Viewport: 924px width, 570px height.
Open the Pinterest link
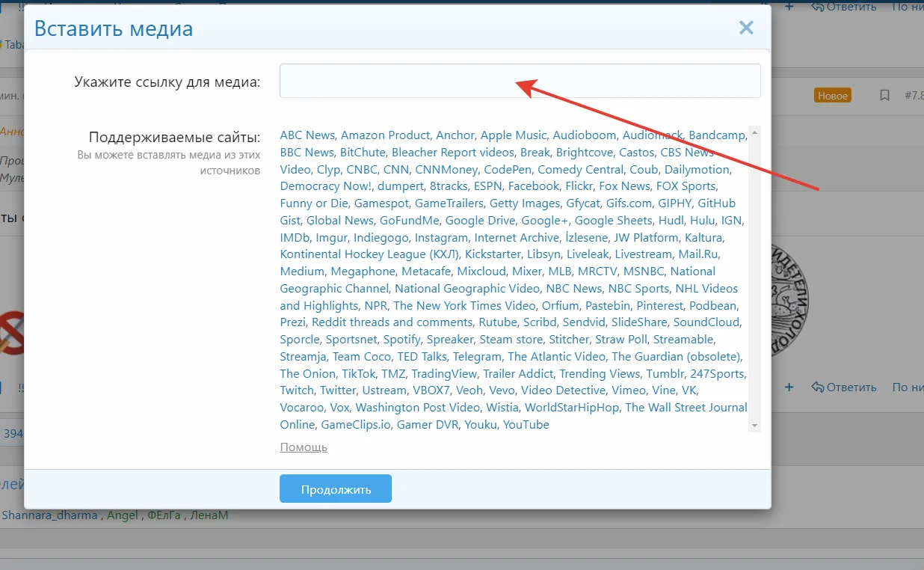(x=659, y=306)
